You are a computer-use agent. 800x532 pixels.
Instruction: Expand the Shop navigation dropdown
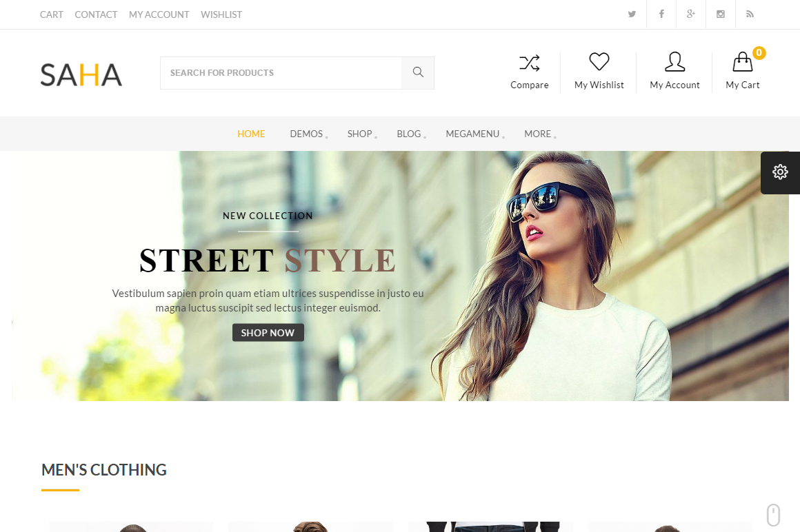click(360, 134)
